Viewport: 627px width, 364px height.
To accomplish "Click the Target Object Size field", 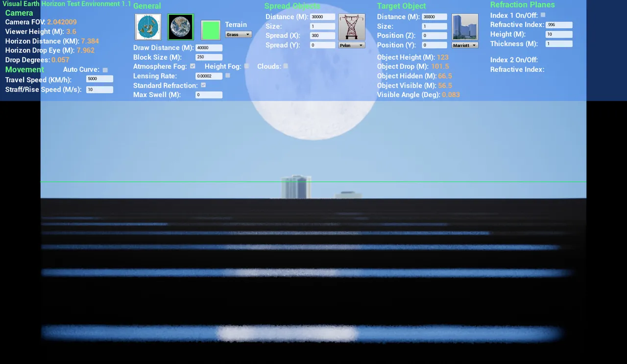I will pos(434,26).
